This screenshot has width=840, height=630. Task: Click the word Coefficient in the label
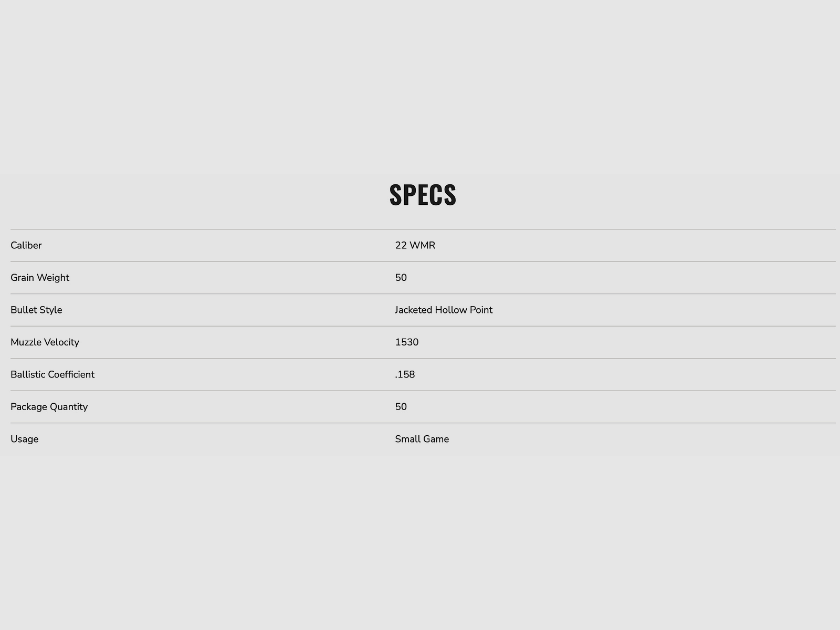(x=71, y=374)
